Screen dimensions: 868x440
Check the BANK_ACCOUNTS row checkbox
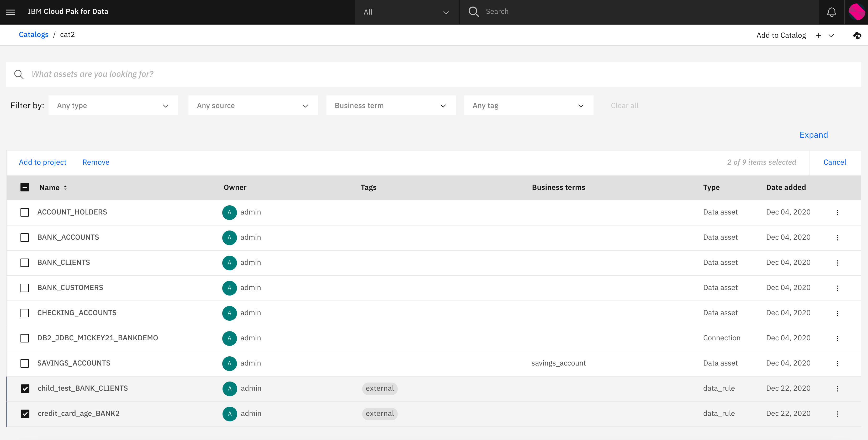[25, 238]
